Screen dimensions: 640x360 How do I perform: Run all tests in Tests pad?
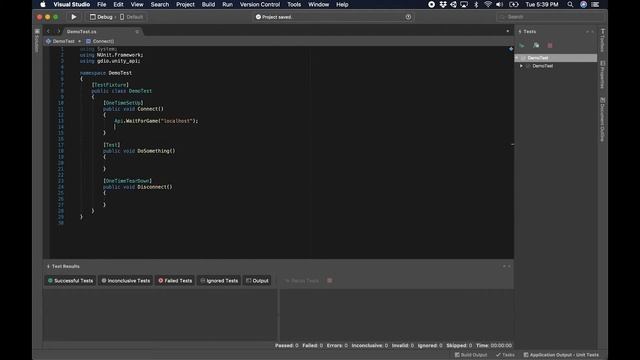(x=522, y=45)
